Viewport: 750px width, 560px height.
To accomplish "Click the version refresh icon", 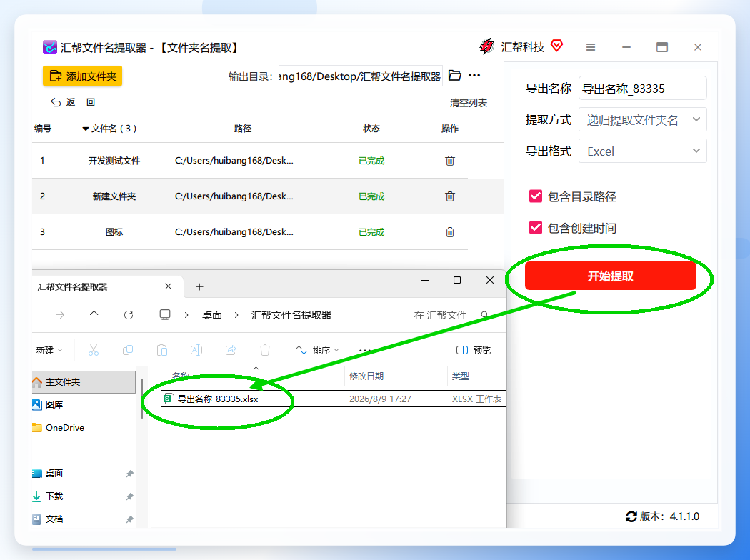I will (x=631, y=516).
